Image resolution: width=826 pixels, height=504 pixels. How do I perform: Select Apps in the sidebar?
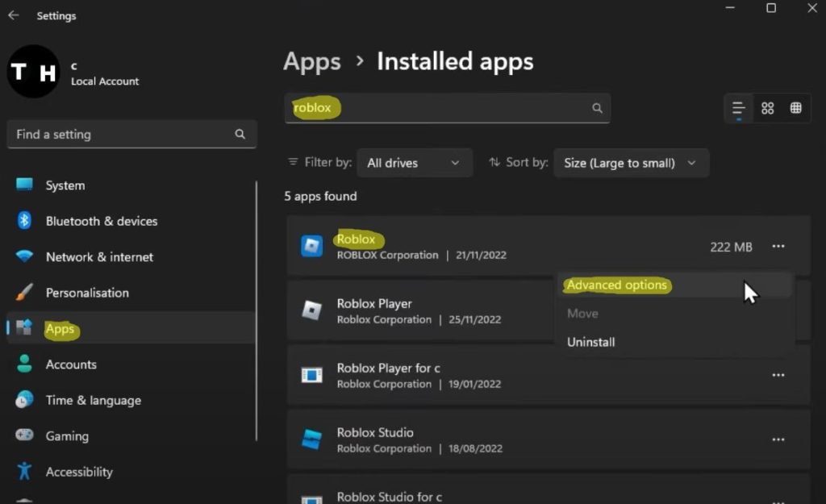tap(131, 327)
